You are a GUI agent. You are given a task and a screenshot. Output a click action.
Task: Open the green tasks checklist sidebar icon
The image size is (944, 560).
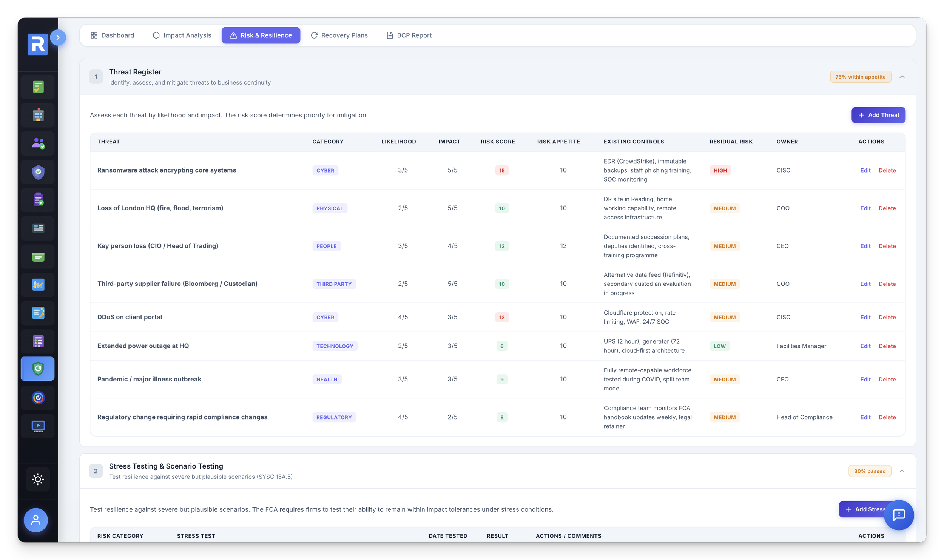[x=37, y=86]
